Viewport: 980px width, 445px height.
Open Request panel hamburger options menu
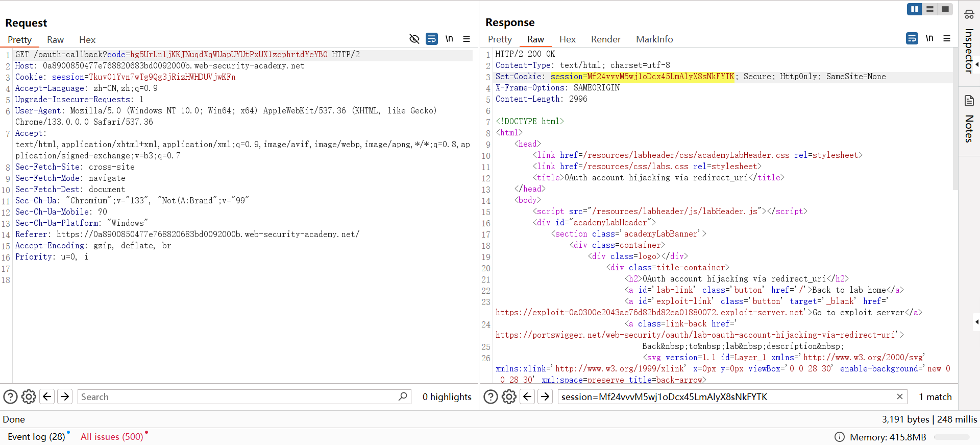click(467, 39)
